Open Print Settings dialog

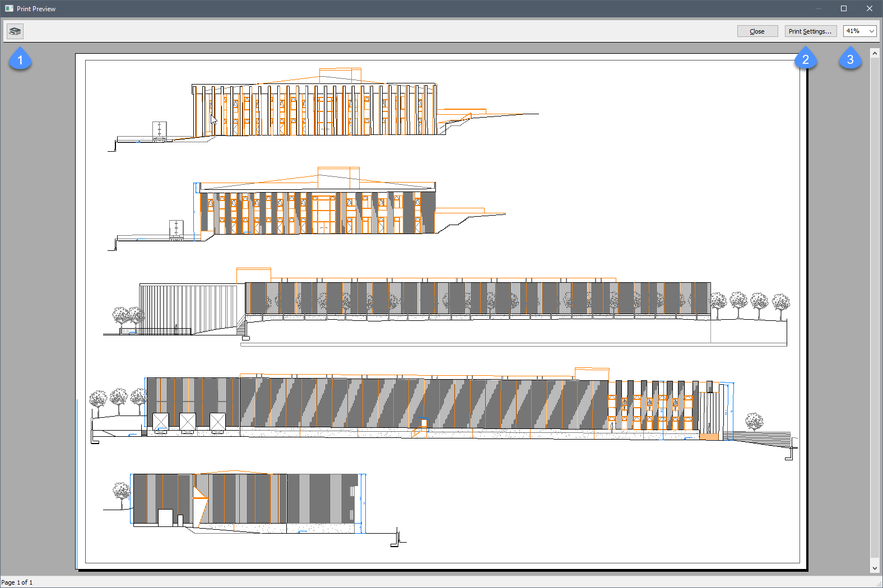[810, 31]
